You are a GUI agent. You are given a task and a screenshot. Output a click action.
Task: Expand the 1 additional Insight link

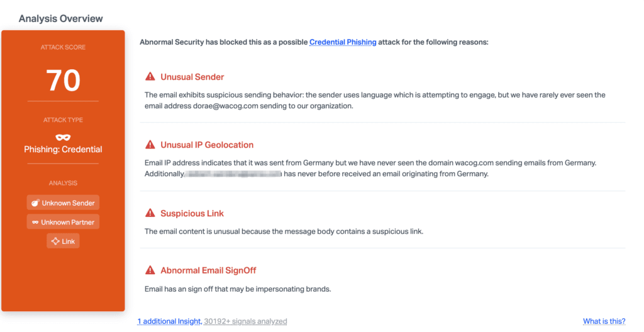tap(170, 321)
